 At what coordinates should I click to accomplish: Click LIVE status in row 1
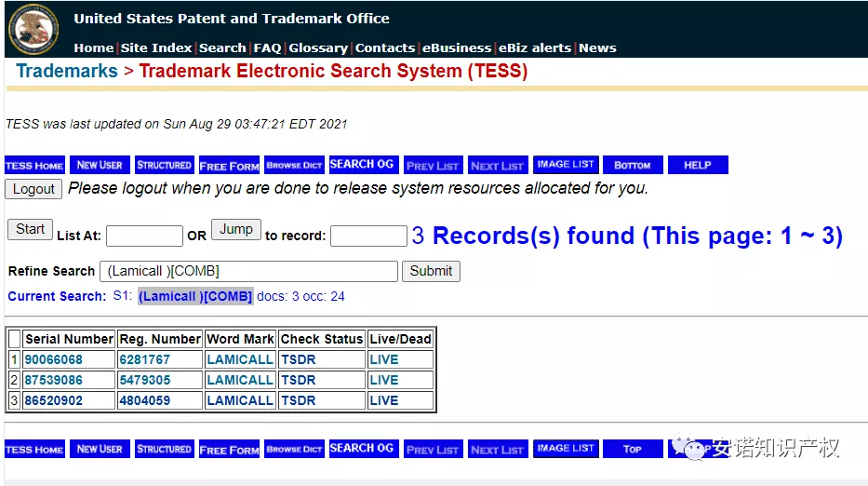[x=384, y=359]
